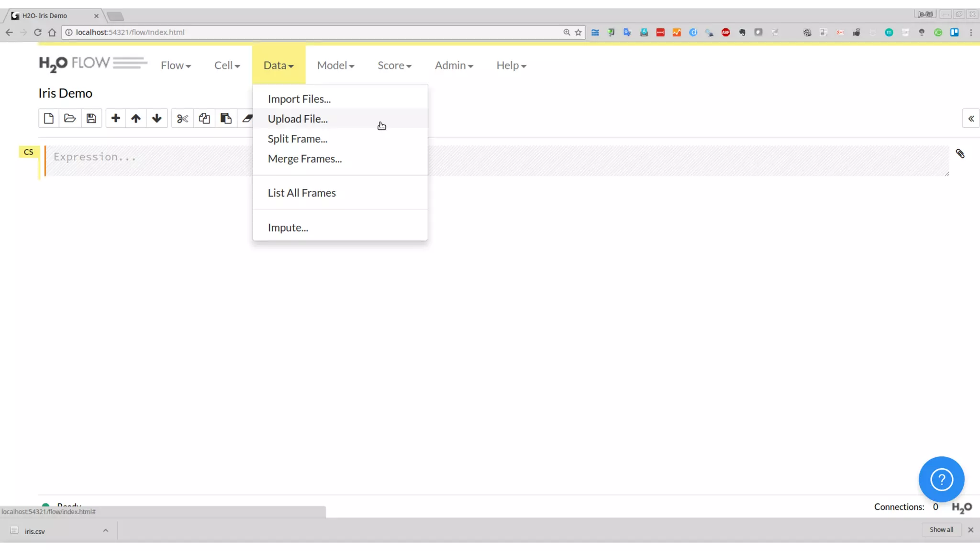Viewport: 980px width, 551px height.
Task: Paste cell below using clipboard icon
Action: click(226, 119)
